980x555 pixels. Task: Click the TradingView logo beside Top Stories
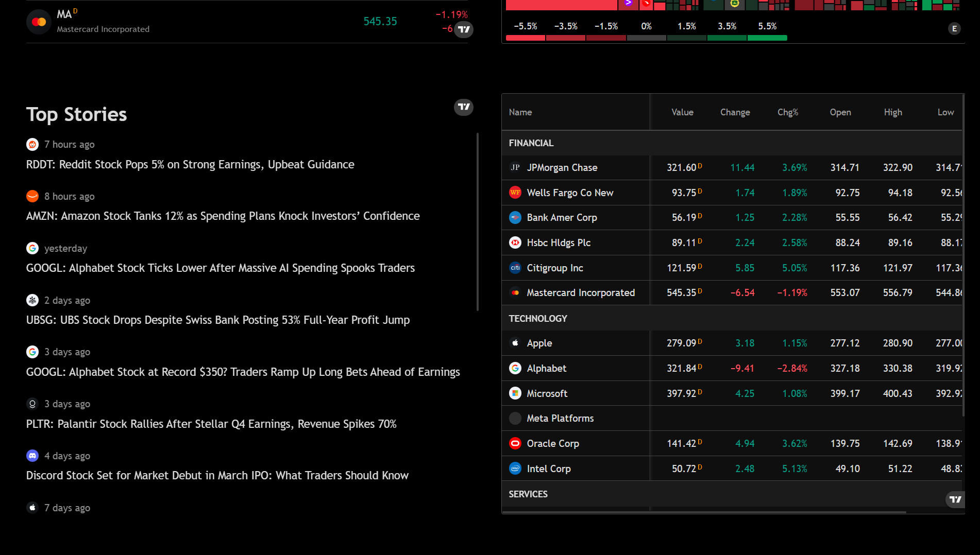pos(463,107)
